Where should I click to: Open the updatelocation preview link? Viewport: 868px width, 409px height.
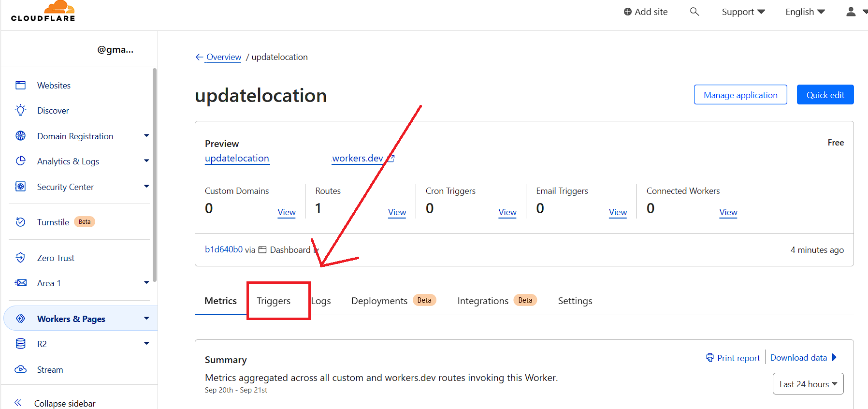[x=237, y=159]
